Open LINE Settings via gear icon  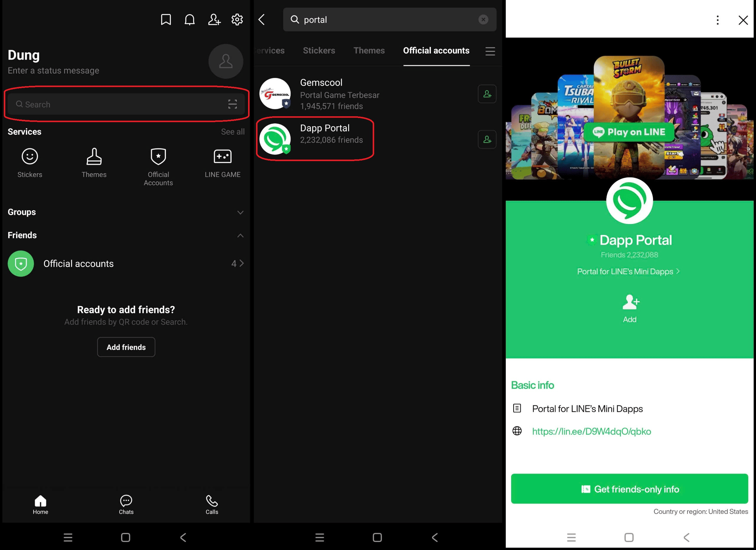coord(237,19)
